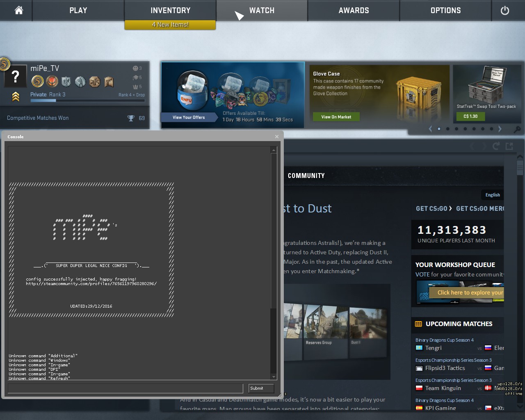The width and height of the screenshot is (525, 420).
Task: Open the StatTrak Swap Tool case image
Action: (487, 85)
